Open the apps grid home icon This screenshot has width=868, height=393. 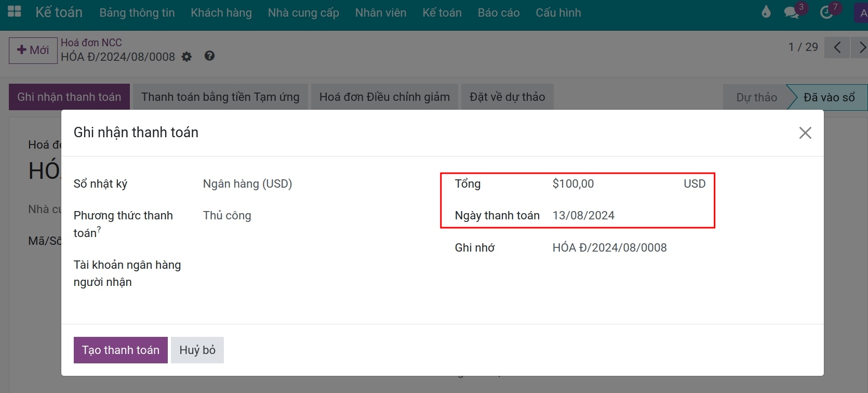point(15,11)
